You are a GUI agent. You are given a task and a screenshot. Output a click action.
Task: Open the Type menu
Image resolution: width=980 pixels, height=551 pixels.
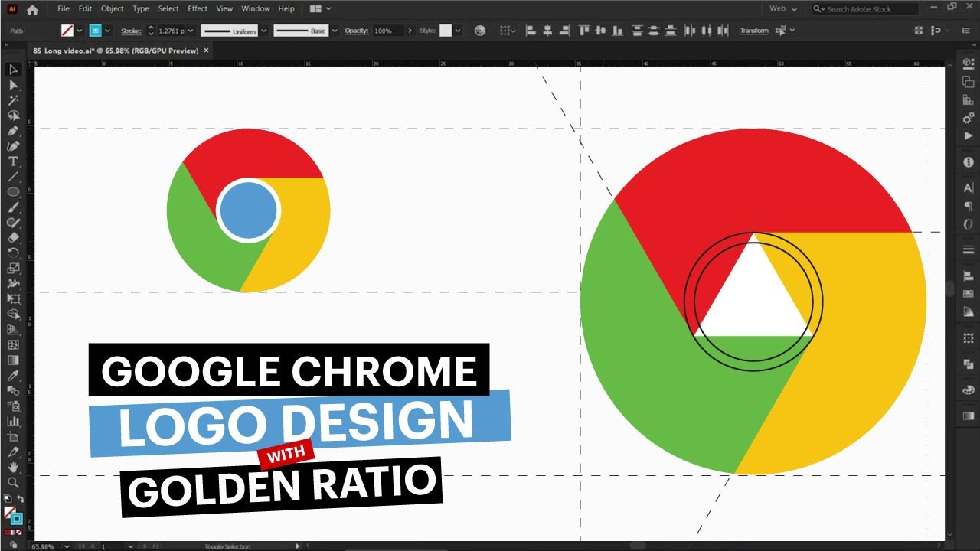[x=141, y=8]
